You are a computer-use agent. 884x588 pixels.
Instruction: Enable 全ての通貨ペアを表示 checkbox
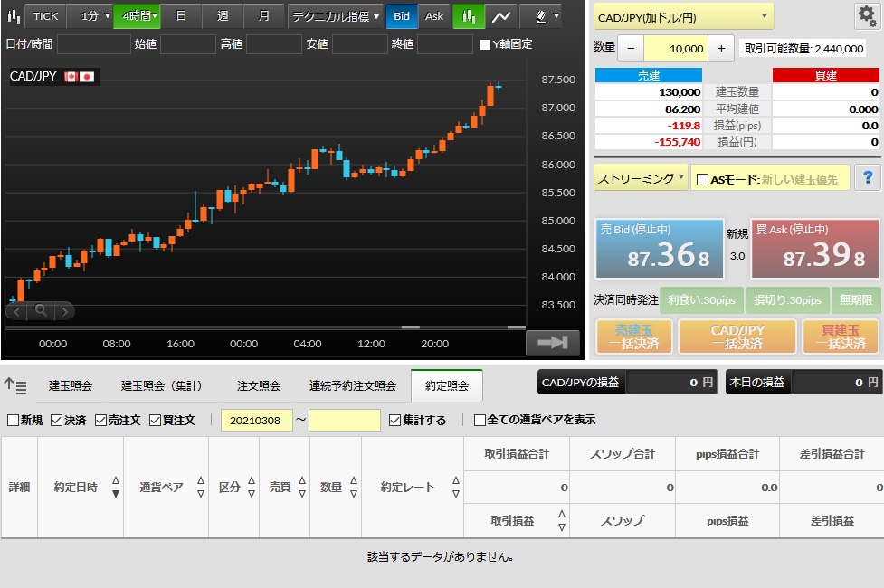tap(480, 420)
